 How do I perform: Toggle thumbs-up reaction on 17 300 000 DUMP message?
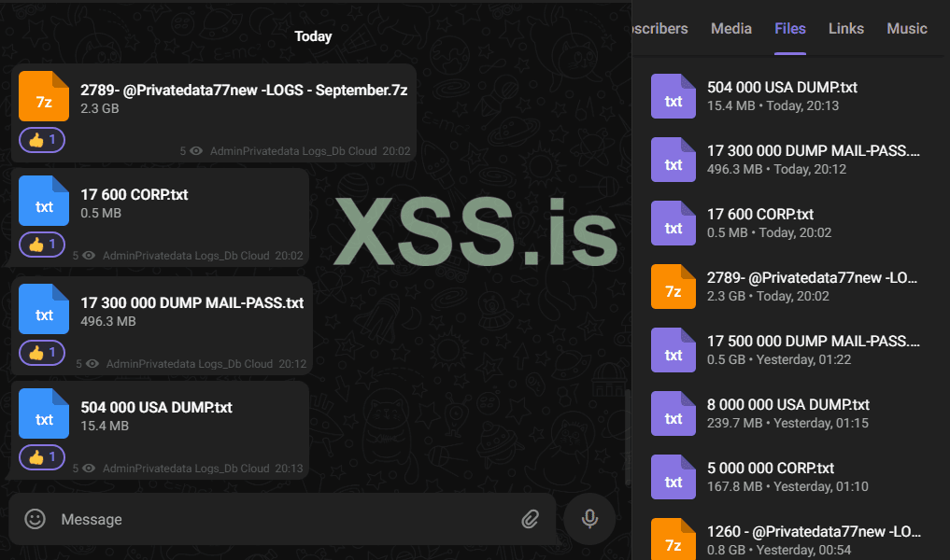(x=42, y=353)
